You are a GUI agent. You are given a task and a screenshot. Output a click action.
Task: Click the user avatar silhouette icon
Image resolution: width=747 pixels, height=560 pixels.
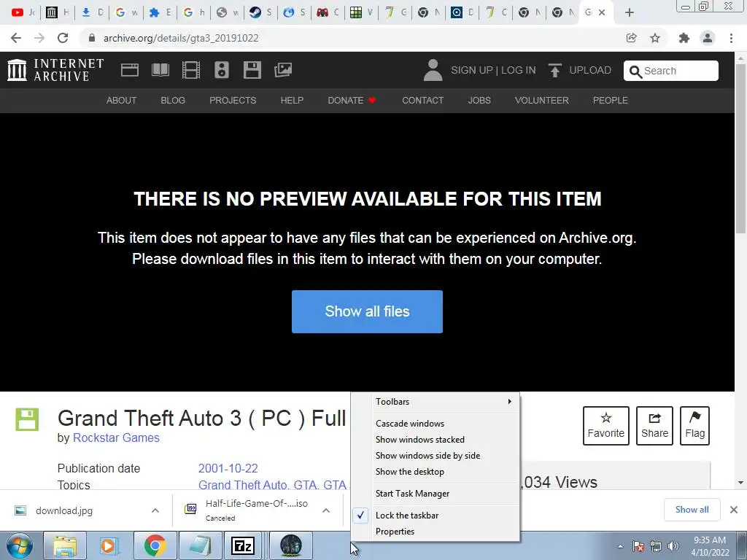433,70
